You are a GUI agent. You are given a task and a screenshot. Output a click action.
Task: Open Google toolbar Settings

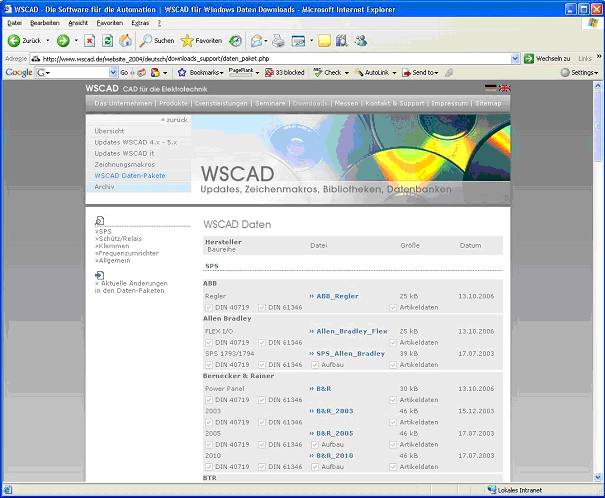(580, 73)
